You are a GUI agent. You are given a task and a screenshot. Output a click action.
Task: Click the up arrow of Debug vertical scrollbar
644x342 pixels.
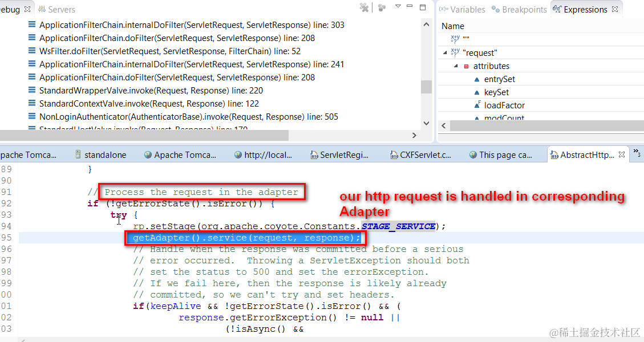click(426, 25)
